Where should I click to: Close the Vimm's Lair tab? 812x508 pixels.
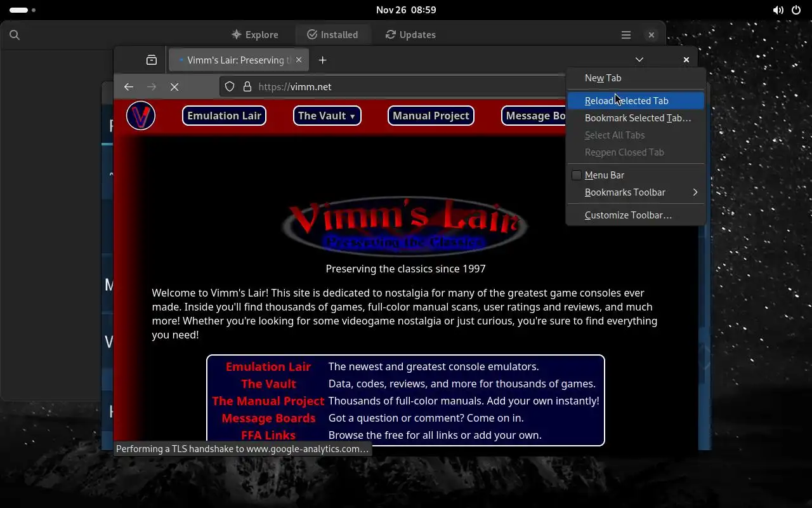pyautogui.click(x=299, y=60)
